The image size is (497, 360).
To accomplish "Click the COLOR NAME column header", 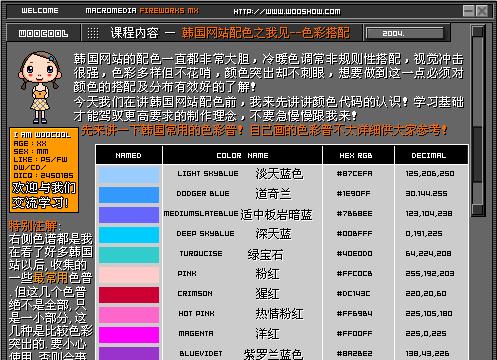I will click(x=242, y=155).
